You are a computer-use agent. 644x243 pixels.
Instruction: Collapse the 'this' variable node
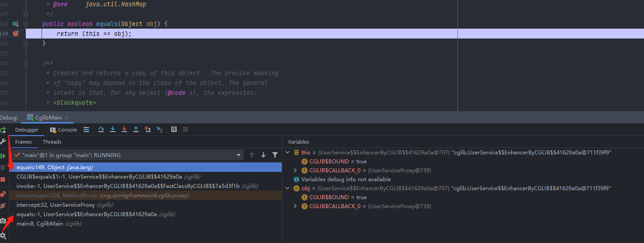tap(288, 153)
